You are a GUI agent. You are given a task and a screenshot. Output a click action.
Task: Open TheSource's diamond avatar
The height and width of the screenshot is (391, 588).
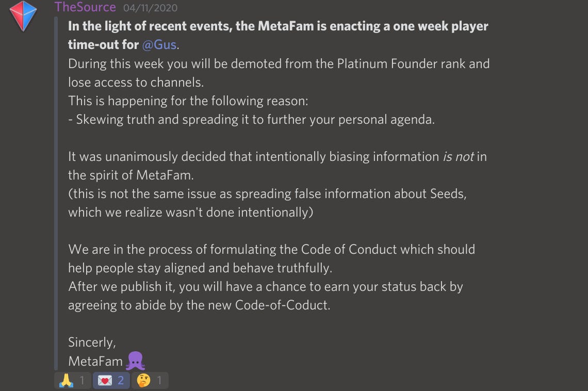coord(23,16)
